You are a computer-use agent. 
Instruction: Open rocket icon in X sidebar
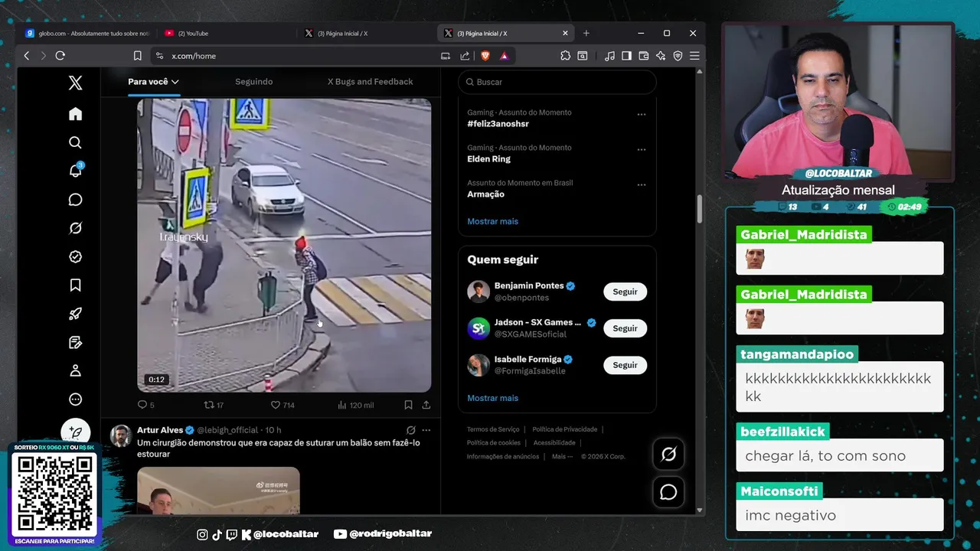coord(75,314)
